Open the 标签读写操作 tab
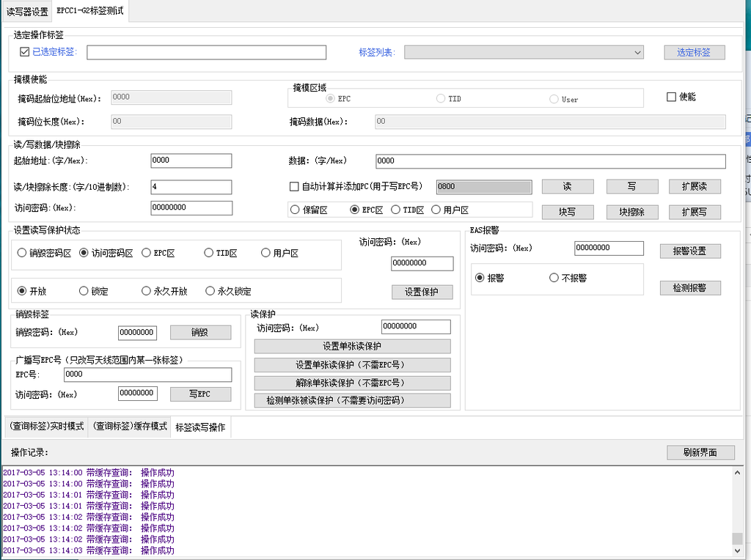751x560 pixels. [201, 427]
